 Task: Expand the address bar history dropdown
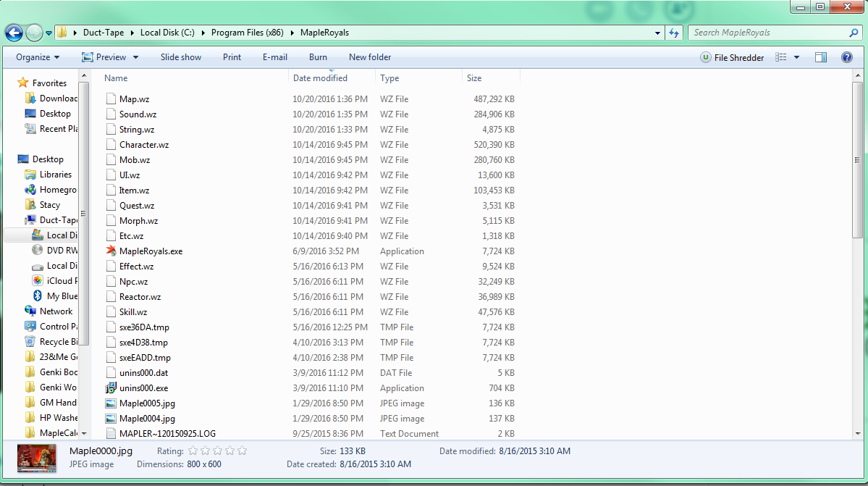(657, 33)
